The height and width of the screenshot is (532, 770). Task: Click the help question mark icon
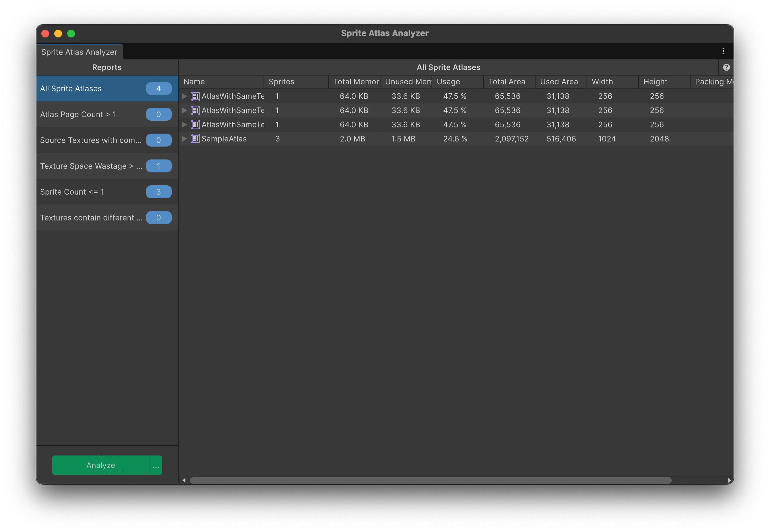click(x=726, y=67)
